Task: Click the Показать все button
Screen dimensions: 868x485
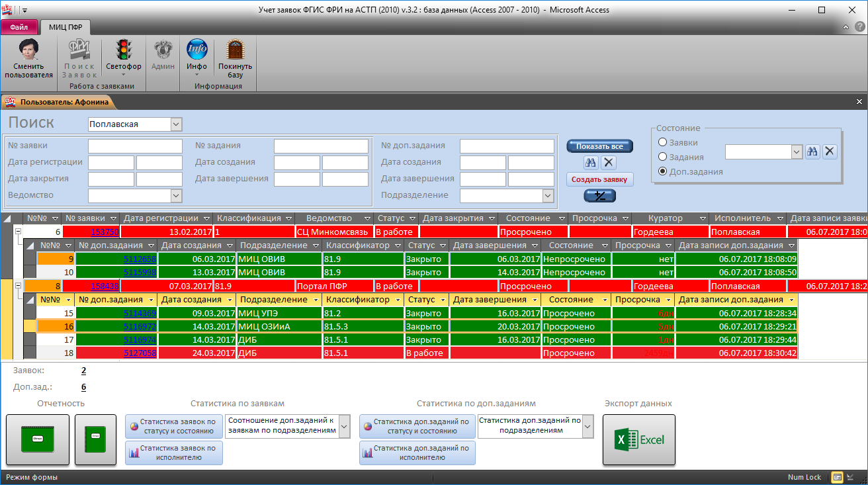Action: tap(599, 146)
